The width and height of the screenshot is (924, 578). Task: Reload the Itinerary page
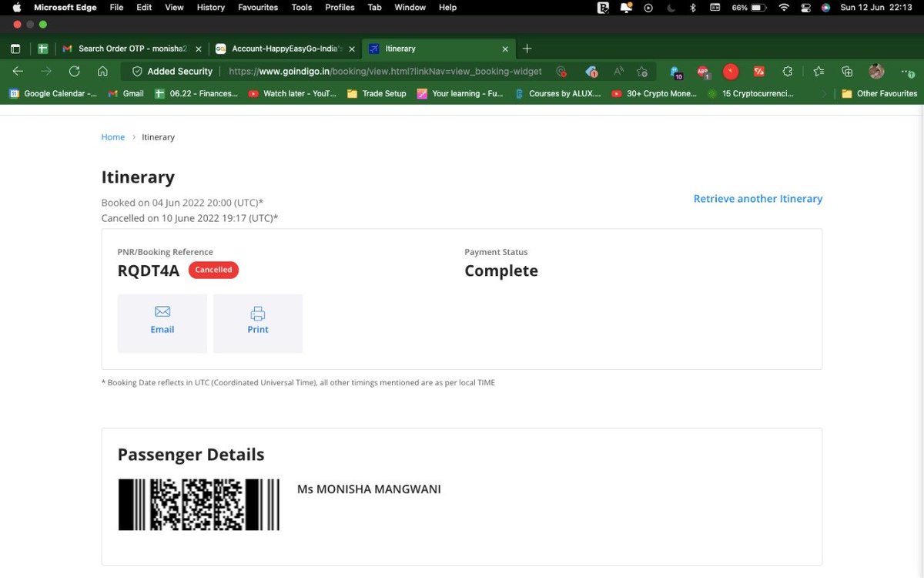click(74, 71)
